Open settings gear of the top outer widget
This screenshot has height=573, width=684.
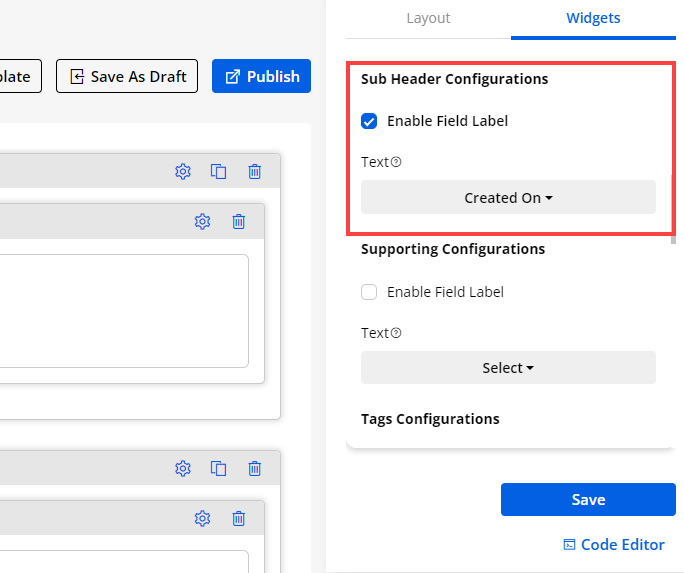(x=183, y=171)
